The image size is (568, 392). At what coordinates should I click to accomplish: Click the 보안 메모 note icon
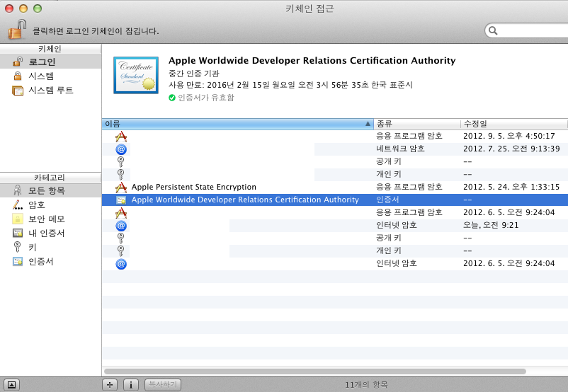[18, 219]
